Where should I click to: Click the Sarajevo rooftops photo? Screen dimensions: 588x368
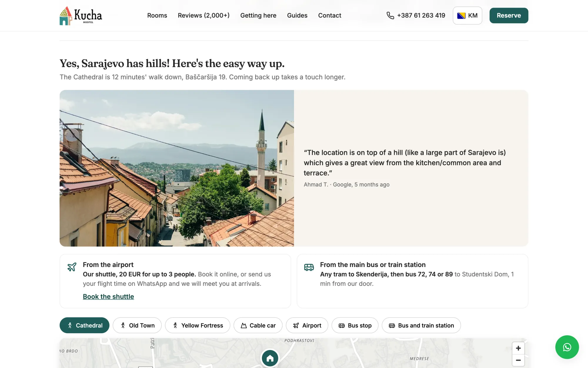177,168
